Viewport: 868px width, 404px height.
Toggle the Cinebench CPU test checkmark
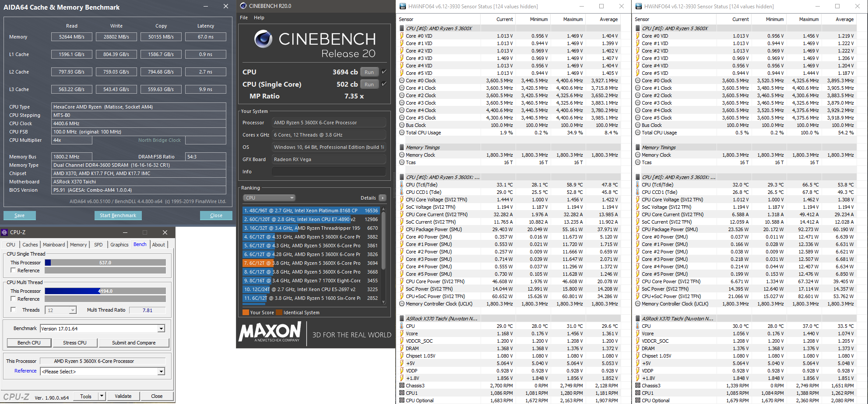tap(384, 72)
